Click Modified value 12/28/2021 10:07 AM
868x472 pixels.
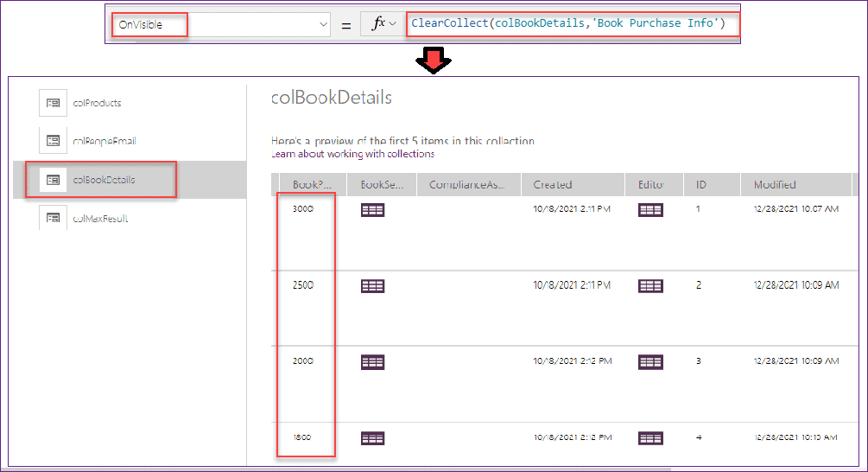coord(796,209)
